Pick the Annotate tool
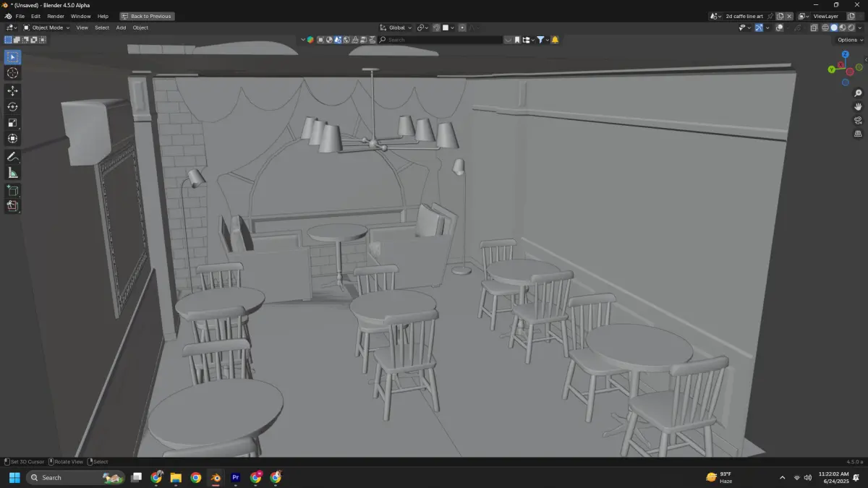 tap(12, 157)
